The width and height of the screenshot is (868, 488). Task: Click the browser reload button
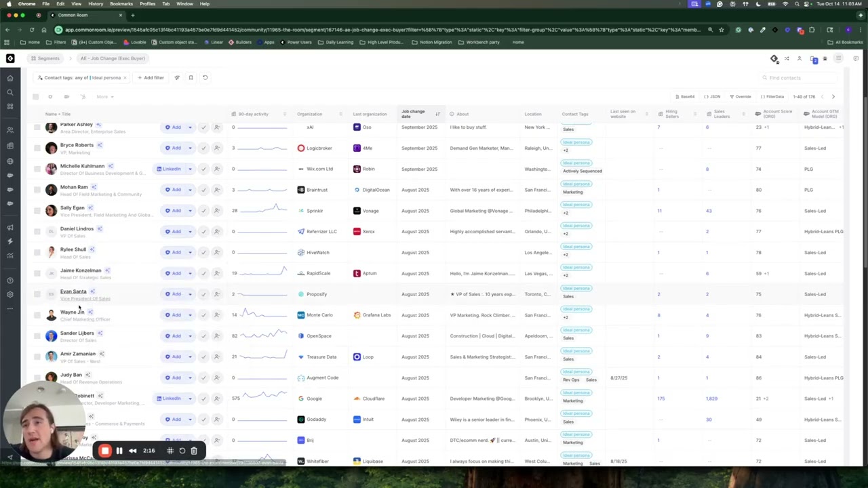[x=32, y=30]
